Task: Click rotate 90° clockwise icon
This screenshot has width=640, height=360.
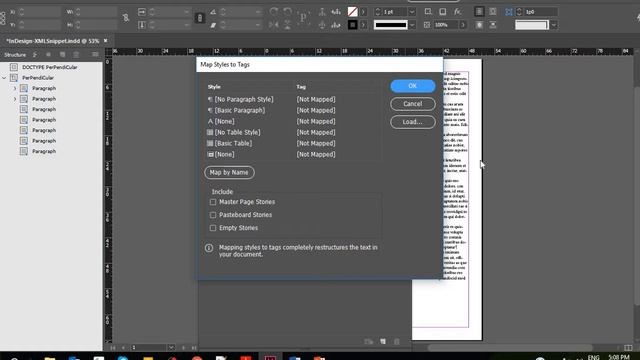Action: [274, 12]
